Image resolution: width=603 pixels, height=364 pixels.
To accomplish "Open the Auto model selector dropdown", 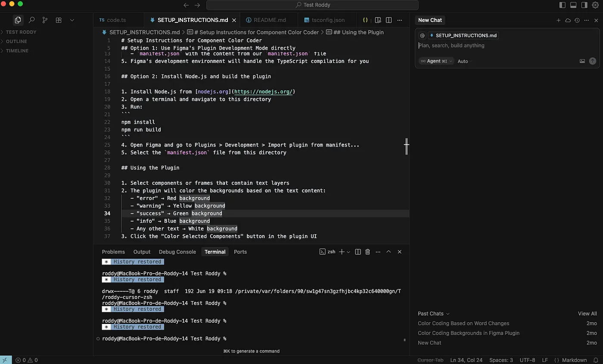I will (464, 61).
